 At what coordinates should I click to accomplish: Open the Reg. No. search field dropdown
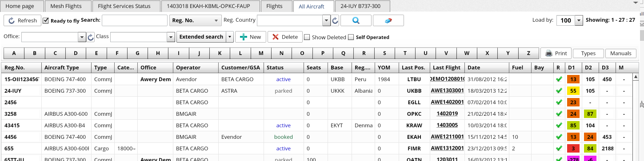pyautogui.click(x=195, y=20)
